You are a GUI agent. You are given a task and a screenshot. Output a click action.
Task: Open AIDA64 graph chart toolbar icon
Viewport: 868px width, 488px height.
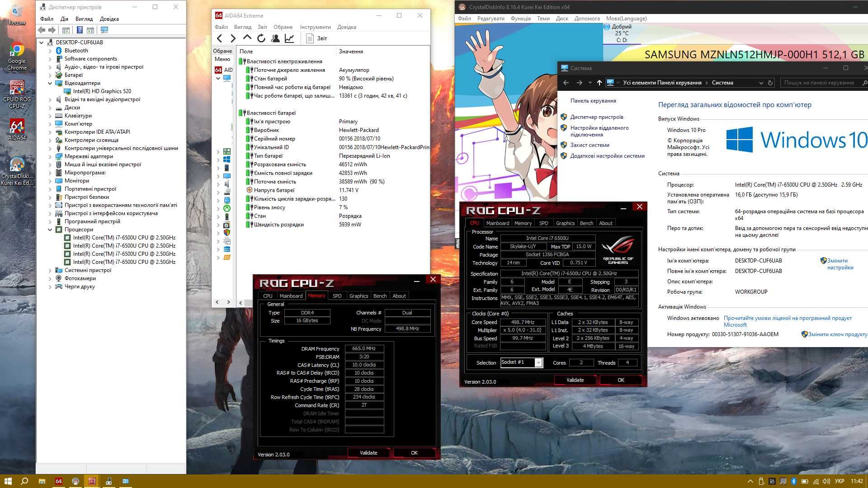(289, 38)
